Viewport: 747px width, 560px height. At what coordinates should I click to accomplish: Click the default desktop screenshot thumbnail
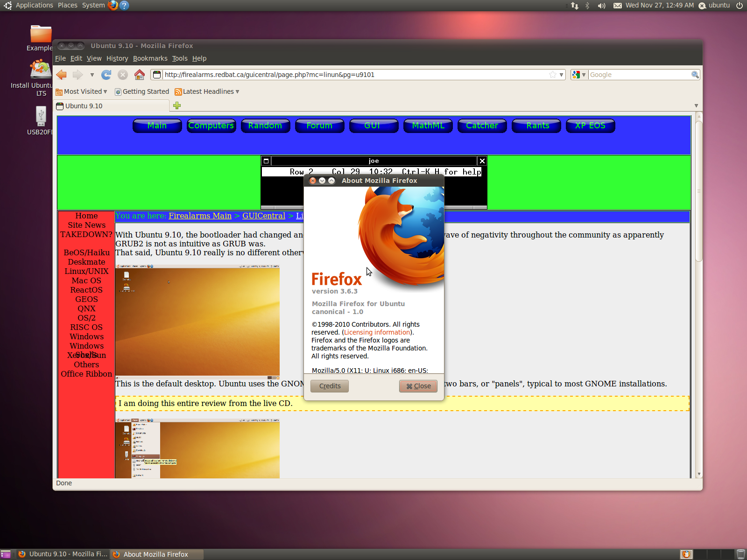[x=197, y=321]
